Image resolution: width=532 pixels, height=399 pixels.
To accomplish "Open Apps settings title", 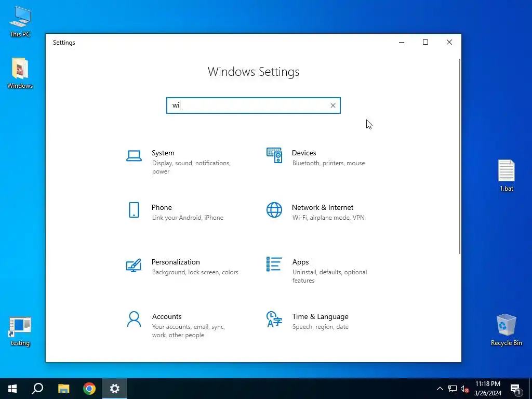I will coord(301,262).
